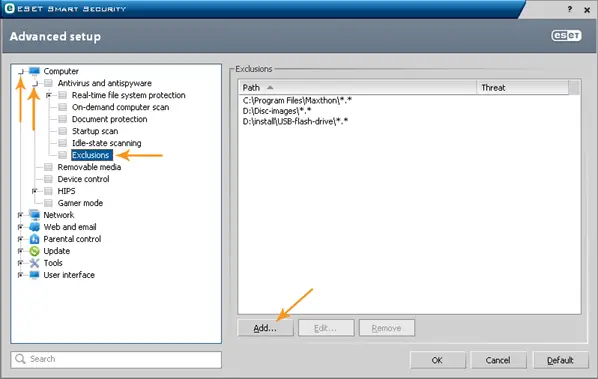This screenshot has height=379, width=598.
Task: Click the Tools wrench icon
Action: click(x=34, y=263)
